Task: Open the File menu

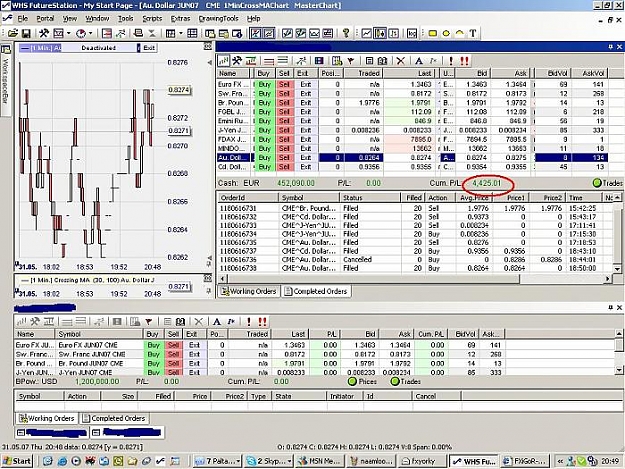Action: point(22,18)
